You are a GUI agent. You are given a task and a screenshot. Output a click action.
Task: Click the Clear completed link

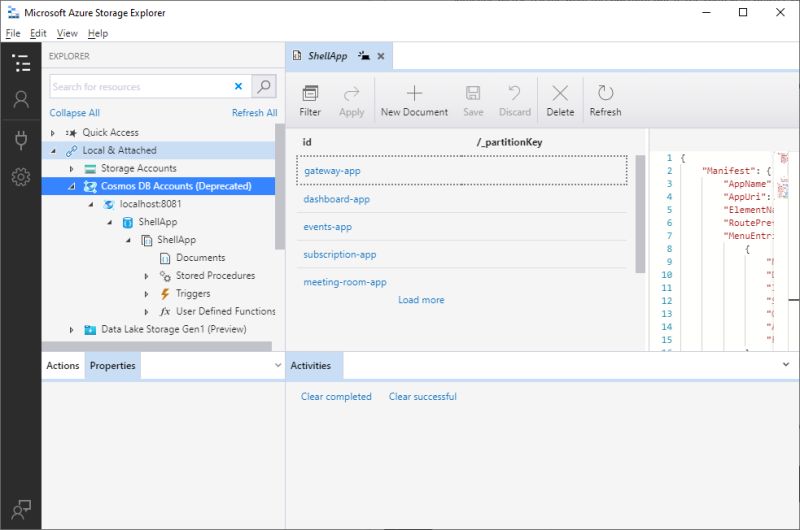point(336,396)
